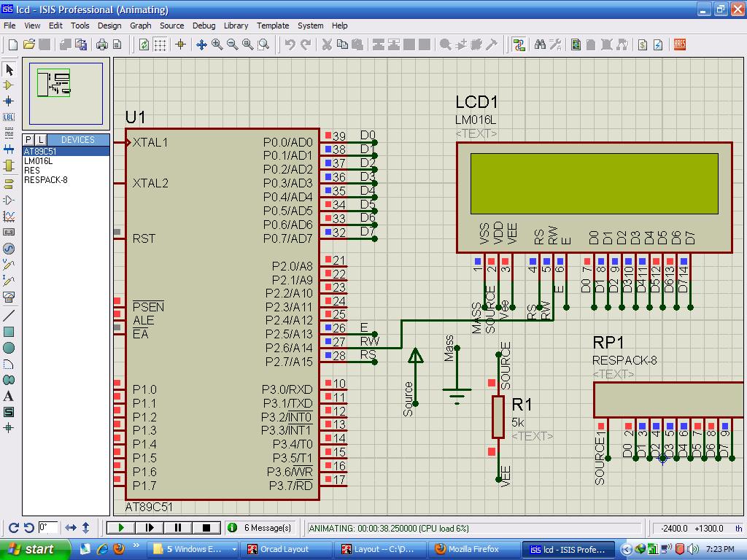Pause the running simulation
The height and width of the screenshot is (560, 747).
pyautogui.click(x=178, y=528)
